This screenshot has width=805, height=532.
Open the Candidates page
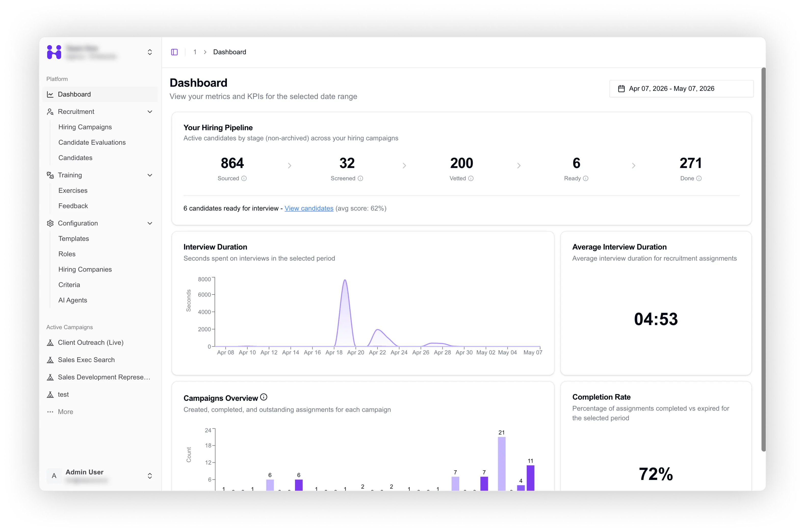[x=75, y=158]
